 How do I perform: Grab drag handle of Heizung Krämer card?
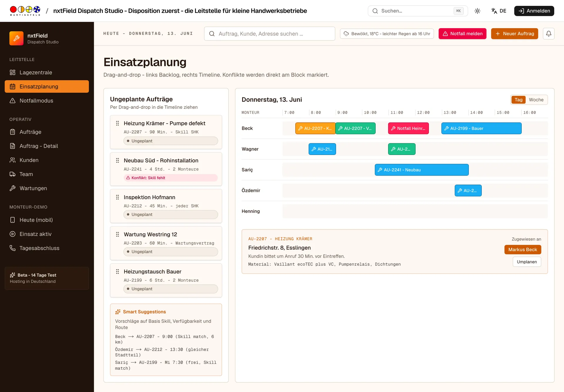pyautogui.click(x=117, y=123)
